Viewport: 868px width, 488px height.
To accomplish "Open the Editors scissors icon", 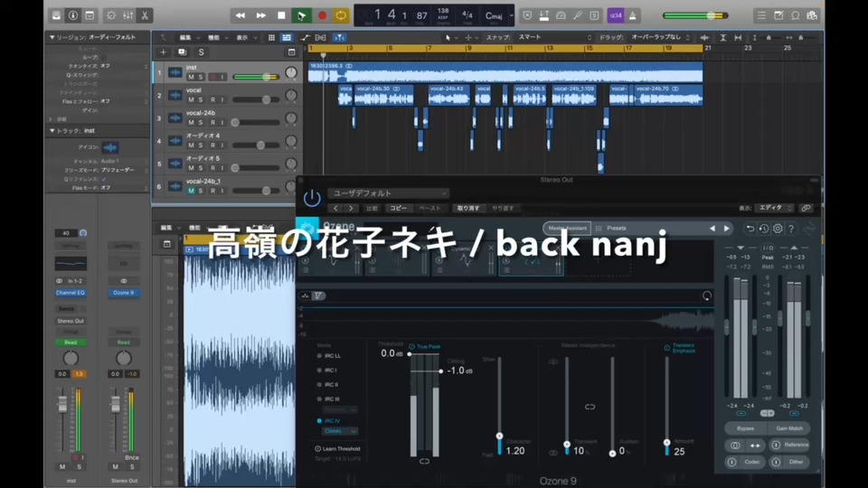I will (x=145, y=15).
